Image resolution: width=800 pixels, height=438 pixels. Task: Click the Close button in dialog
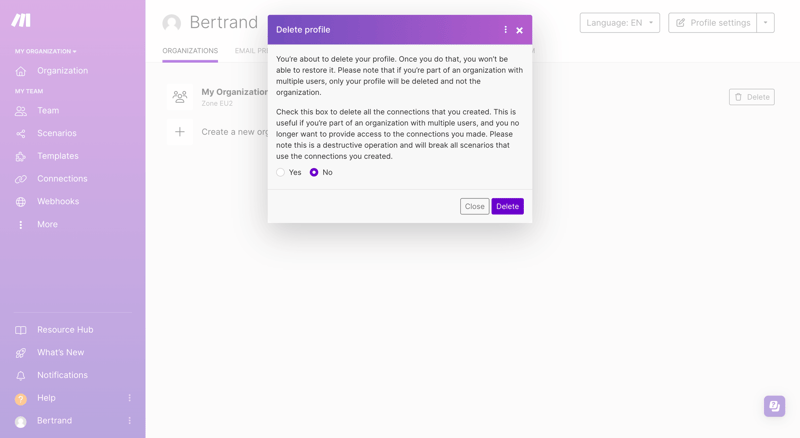tap(474, 206)
